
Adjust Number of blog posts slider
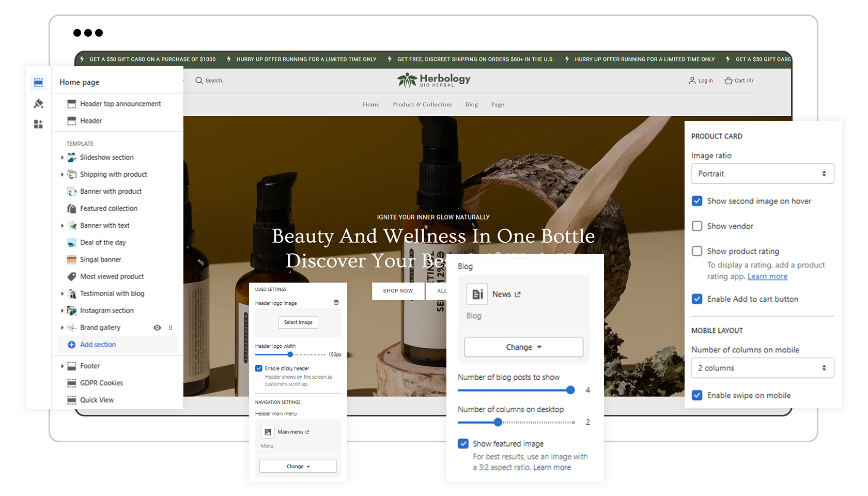coord(570,390)
